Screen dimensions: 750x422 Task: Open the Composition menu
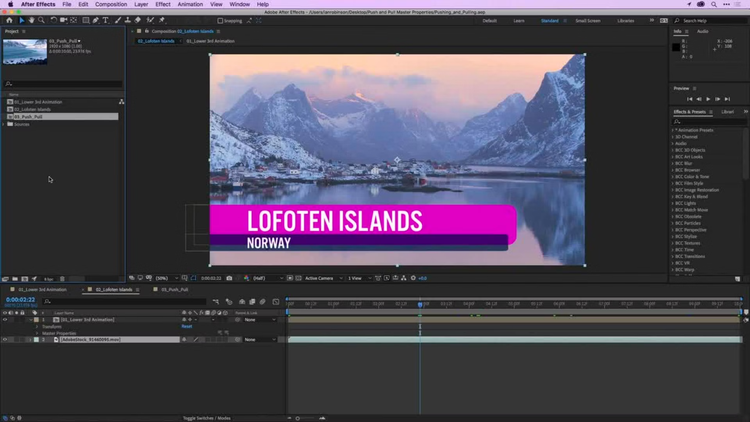tap(110, 4)
